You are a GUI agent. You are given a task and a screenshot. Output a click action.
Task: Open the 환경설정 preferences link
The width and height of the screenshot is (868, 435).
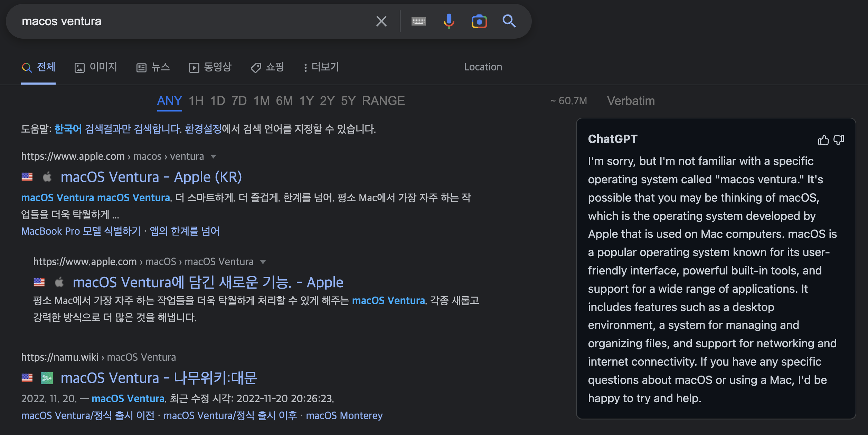click(203, 129)
